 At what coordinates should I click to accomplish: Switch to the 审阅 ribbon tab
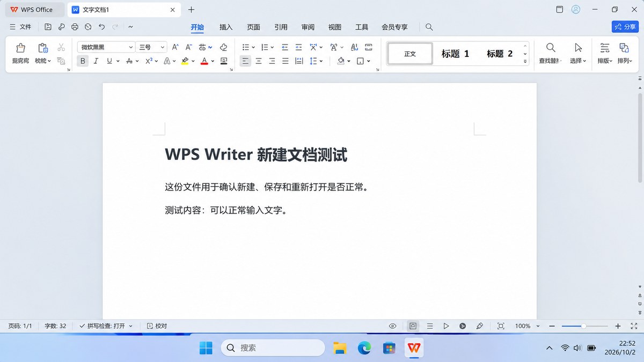point(308,27)
